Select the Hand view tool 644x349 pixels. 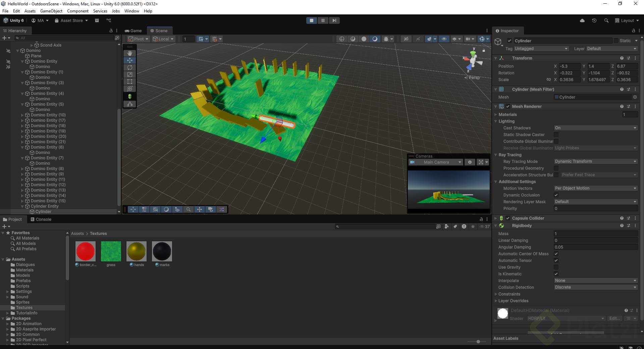tap(130, 53)
